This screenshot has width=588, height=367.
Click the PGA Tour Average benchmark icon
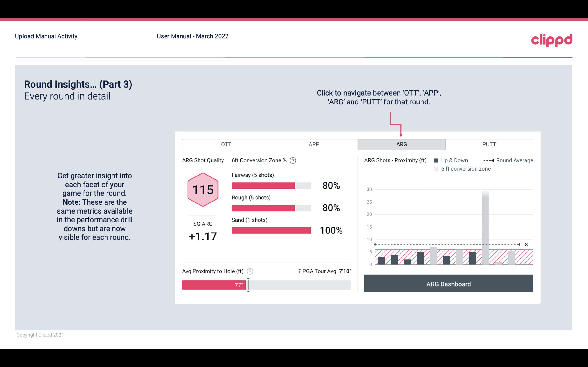pos(299,271)
